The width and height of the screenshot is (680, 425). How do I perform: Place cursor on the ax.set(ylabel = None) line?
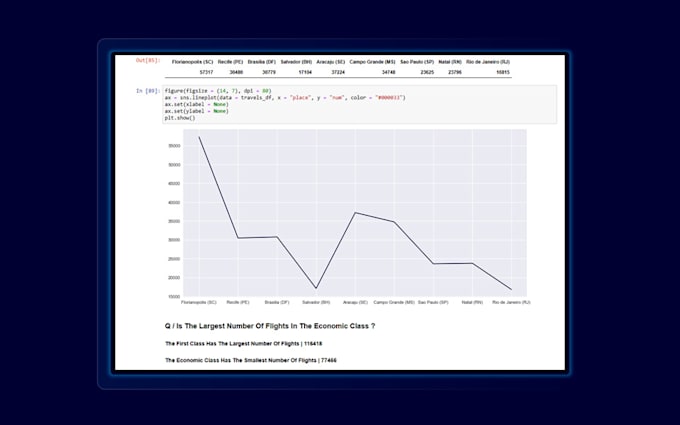point(196,111)
